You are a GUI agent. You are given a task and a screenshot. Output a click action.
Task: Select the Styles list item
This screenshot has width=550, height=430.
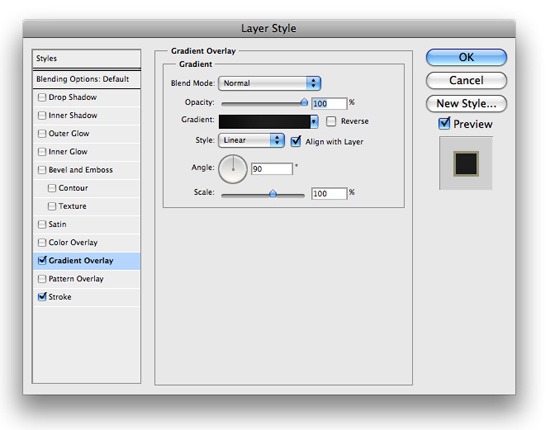pos(86,59)
